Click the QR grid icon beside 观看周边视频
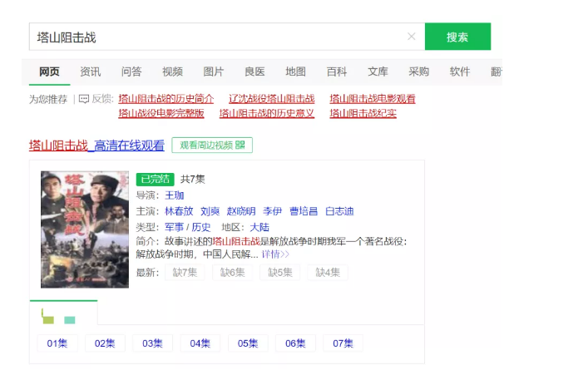This screenshot has height=370, width=588. tap(240, 146)
